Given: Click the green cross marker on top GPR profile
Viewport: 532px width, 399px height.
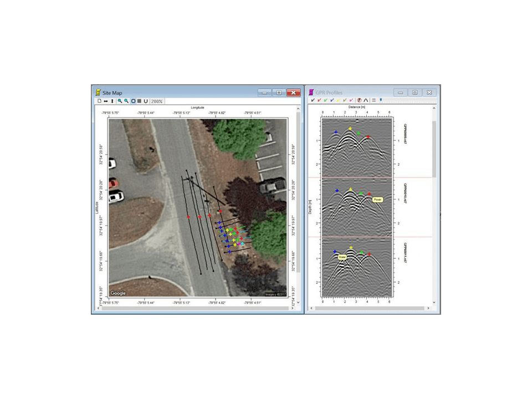Looking at the screenshot, I should point(359,133).
